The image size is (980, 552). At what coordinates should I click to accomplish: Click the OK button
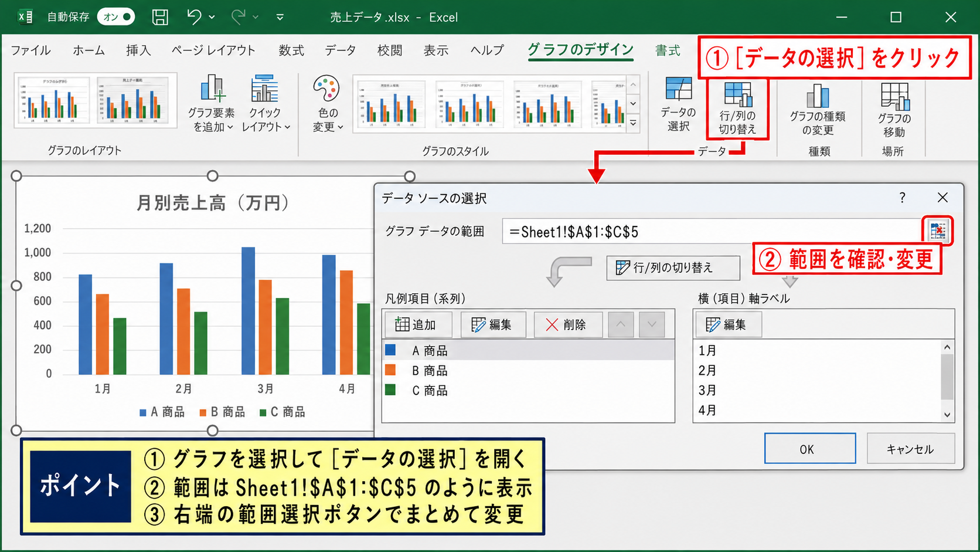coord(809,449)
